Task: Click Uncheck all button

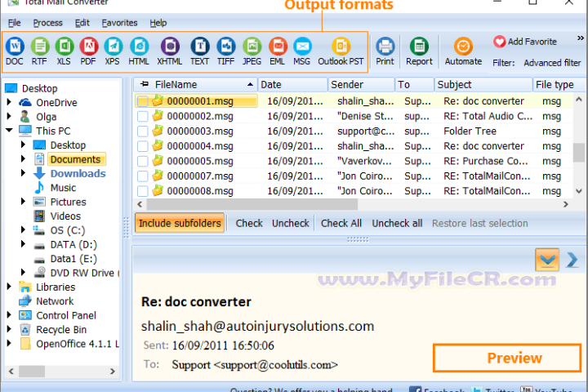Action: tap(397, 224)
